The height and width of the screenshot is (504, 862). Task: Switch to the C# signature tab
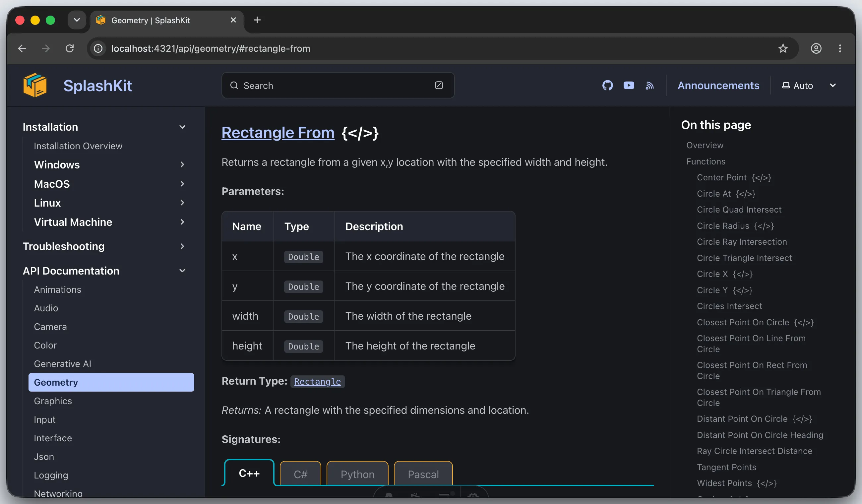point(300,474)
